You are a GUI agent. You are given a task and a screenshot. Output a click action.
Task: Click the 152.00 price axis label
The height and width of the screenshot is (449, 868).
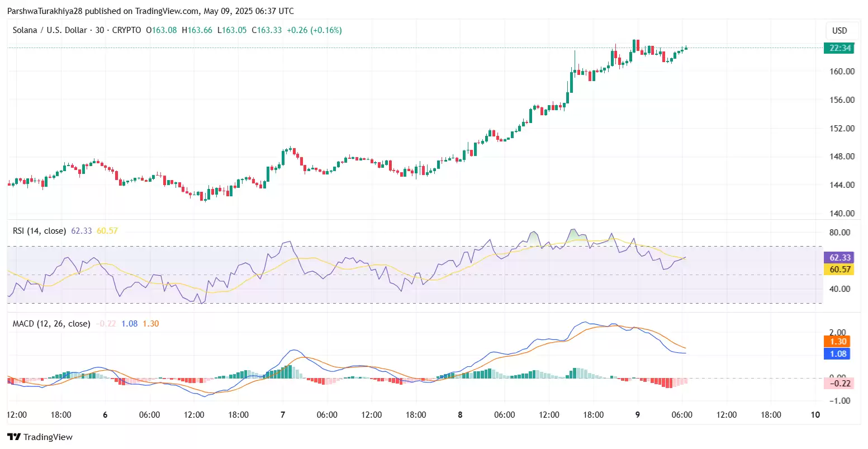842,128
